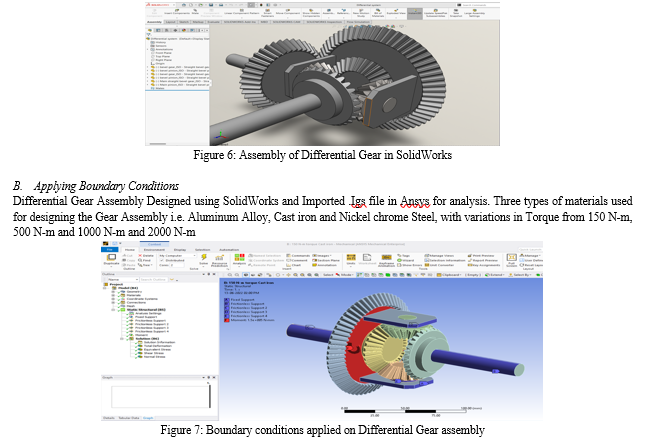Open the Name filter dropdown in Outline
The width and height of the screenshot is (646, 444).
[x=123, y=279]
